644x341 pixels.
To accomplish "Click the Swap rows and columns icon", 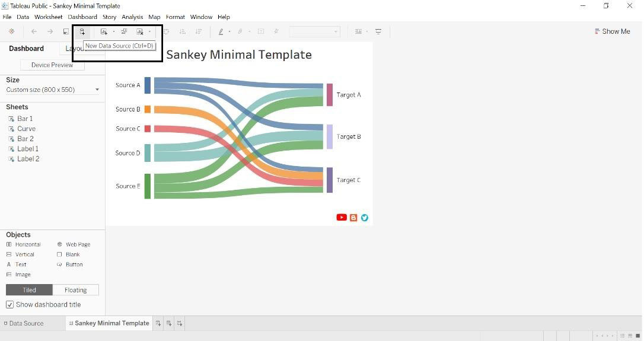I will coord(167,31).
